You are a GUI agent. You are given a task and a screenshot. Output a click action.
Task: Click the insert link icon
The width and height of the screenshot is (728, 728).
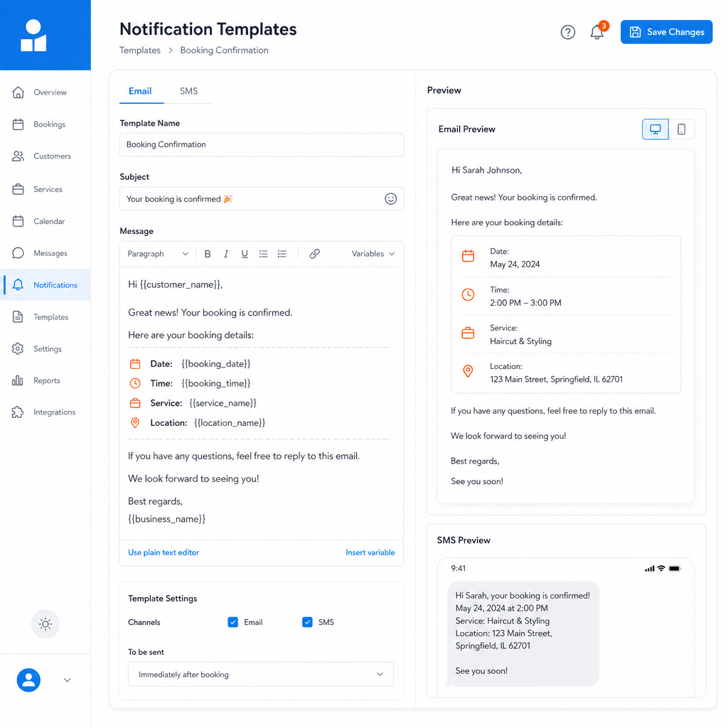point(315,254)
